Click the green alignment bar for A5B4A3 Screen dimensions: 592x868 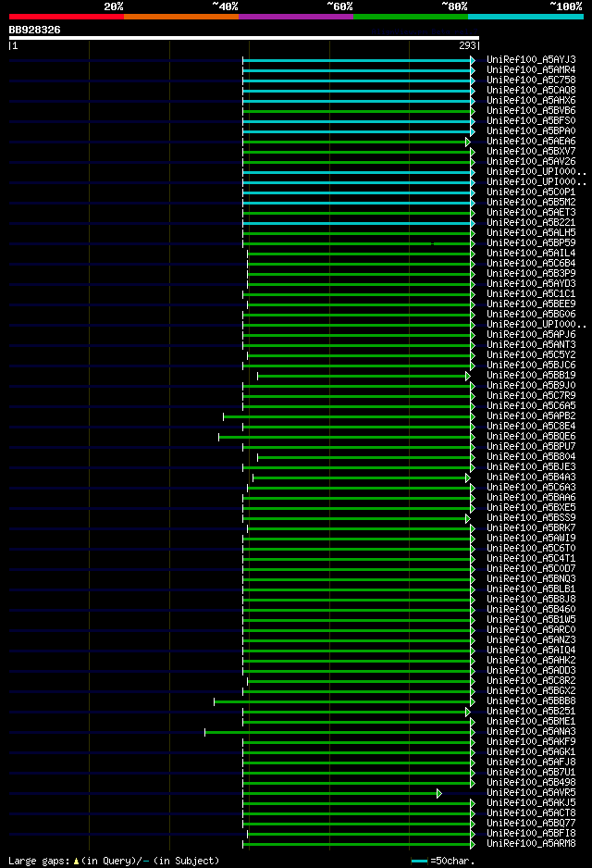[360, 478]
